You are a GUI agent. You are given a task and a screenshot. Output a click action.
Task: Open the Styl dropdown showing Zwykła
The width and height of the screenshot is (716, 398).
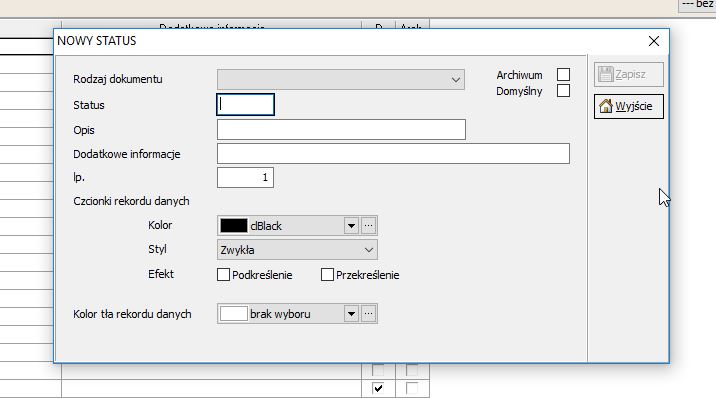(x=297, y=250)
